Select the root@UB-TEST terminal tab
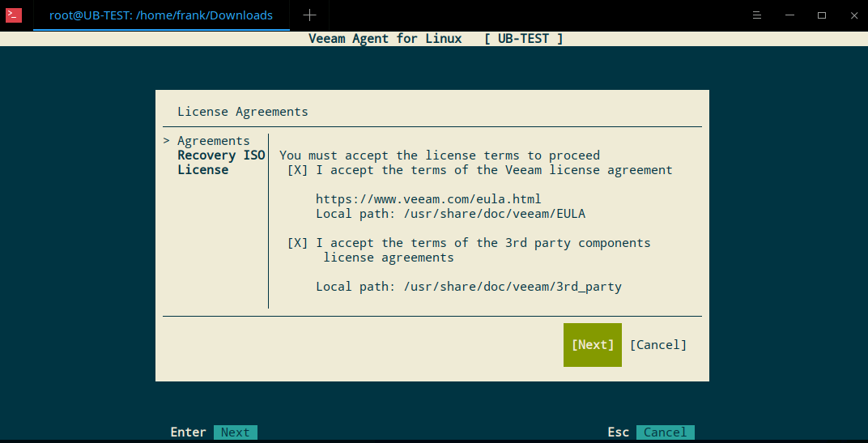 (x=161, y=15)
